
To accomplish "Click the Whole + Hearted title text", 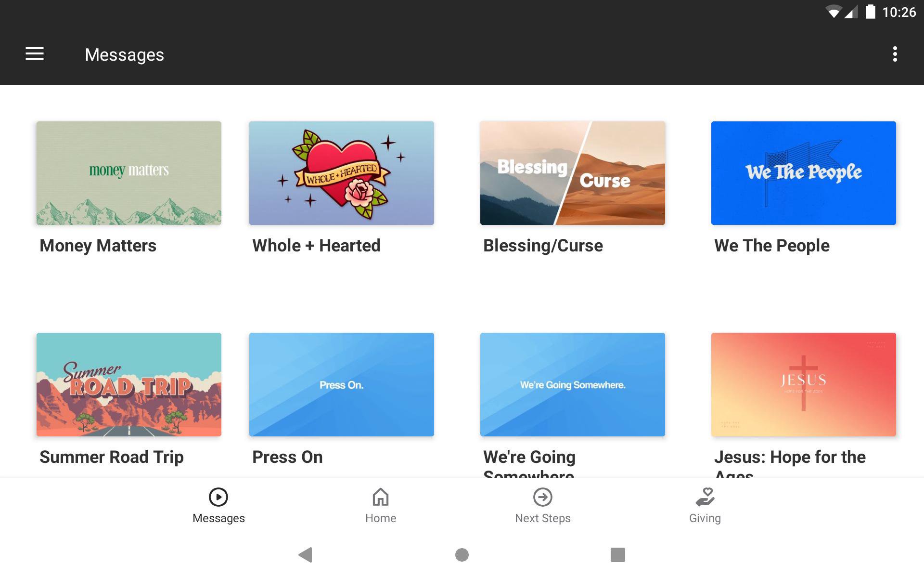I will [x=316, y=246].
